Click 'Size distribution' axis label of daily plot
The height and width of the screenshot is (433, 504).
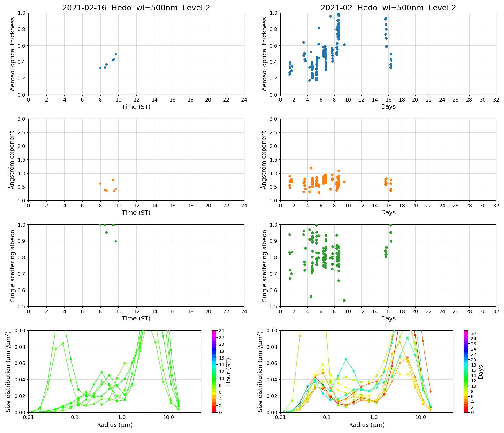coord(9,371)
